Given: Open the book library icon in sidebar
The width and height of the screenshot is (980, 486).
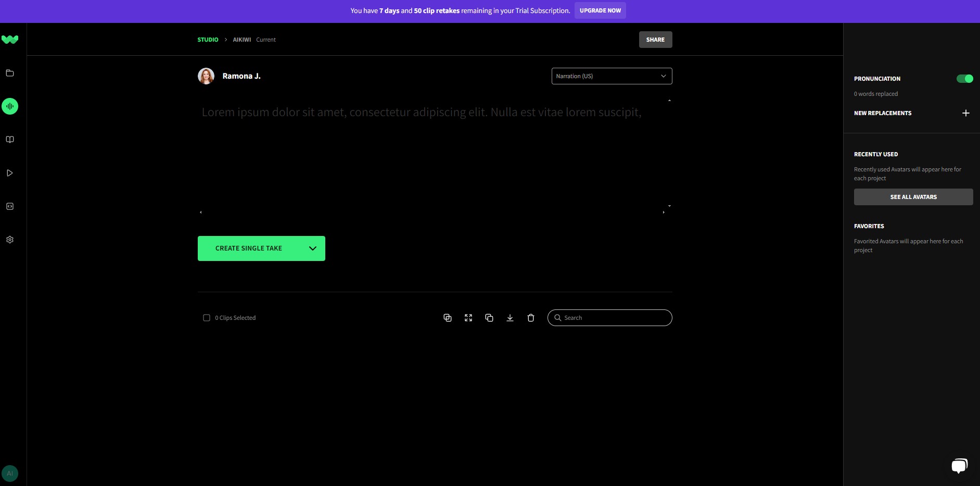Looking at the screenshot, I should (10, 140).
